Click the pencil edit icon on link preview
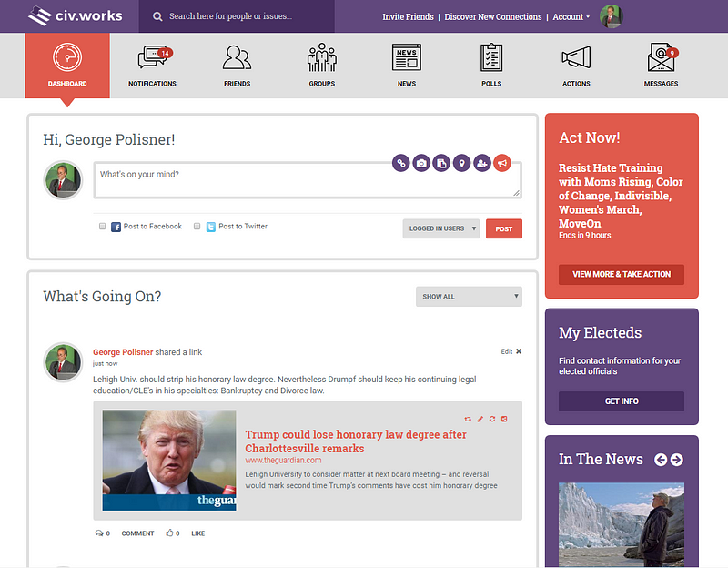The image size is (728, 568). (x=480, y=419)
